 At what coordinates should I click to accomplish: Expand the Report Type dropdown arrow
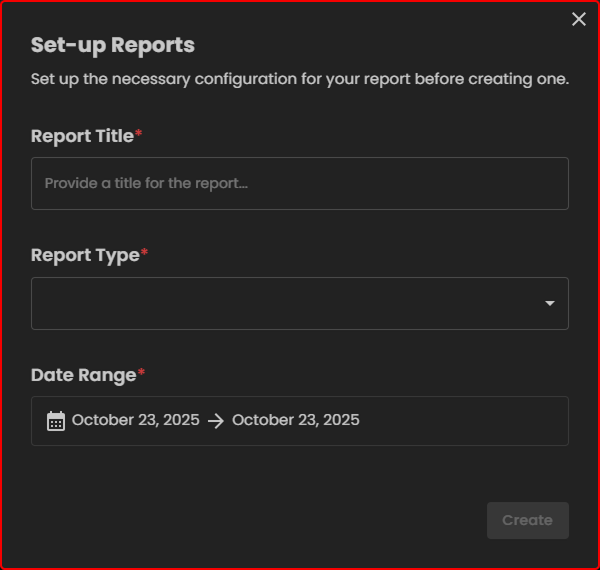tap(549, 304)
